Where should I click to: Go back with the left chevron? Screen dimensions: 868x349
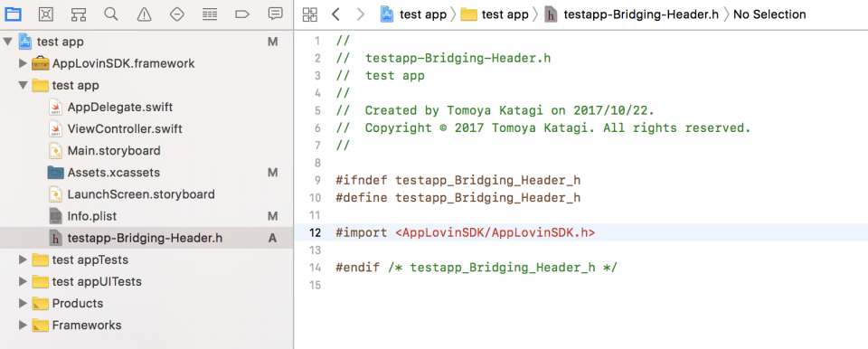(335, 14)
